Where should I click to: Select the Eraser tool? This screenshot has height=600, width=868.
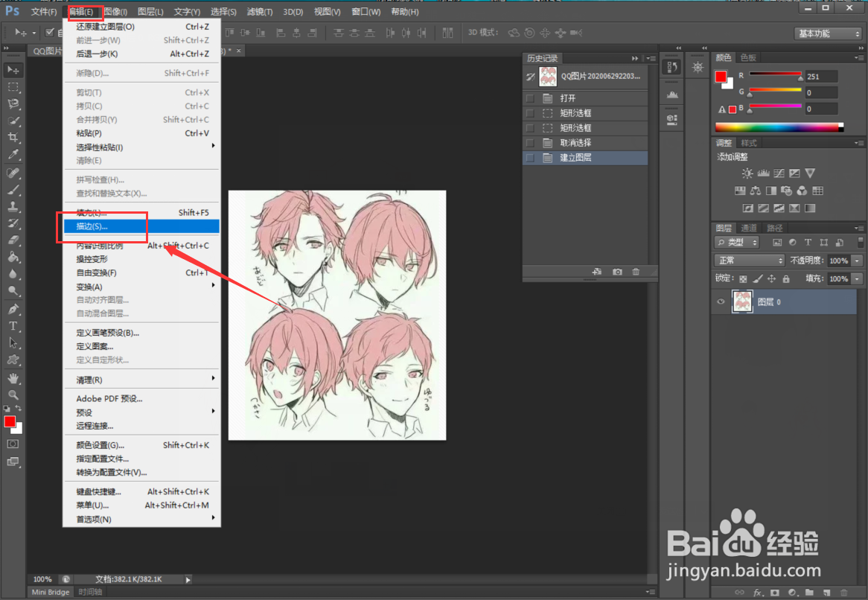[x=13, y=240]
